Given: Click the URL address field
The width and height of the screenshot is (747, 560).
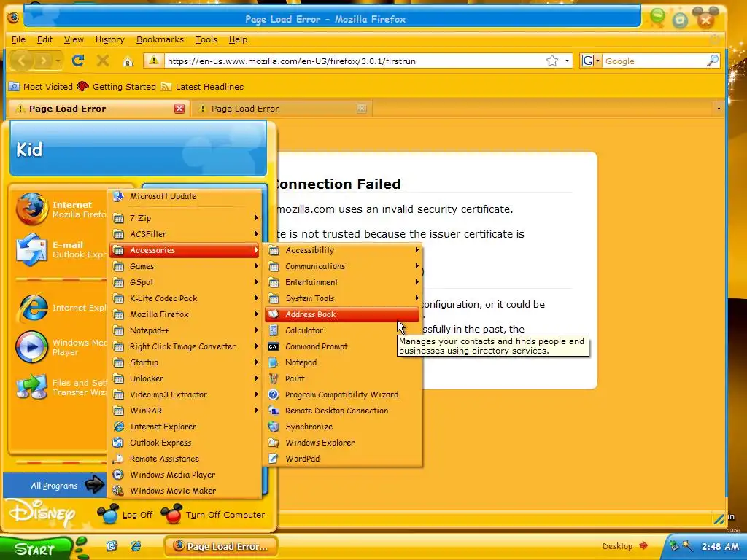Looking at the screenshot, I should (x=355, y=61).
